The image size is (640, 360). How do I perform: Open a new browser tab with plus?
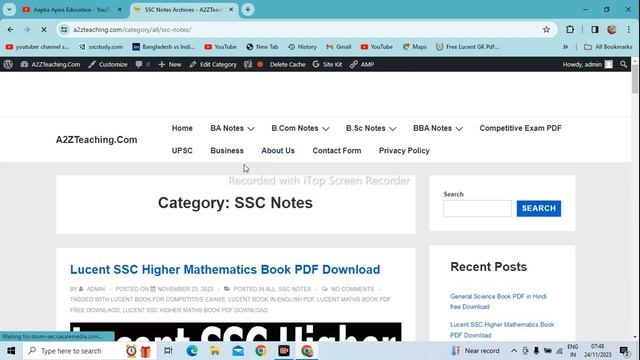[x=248, y=9]
